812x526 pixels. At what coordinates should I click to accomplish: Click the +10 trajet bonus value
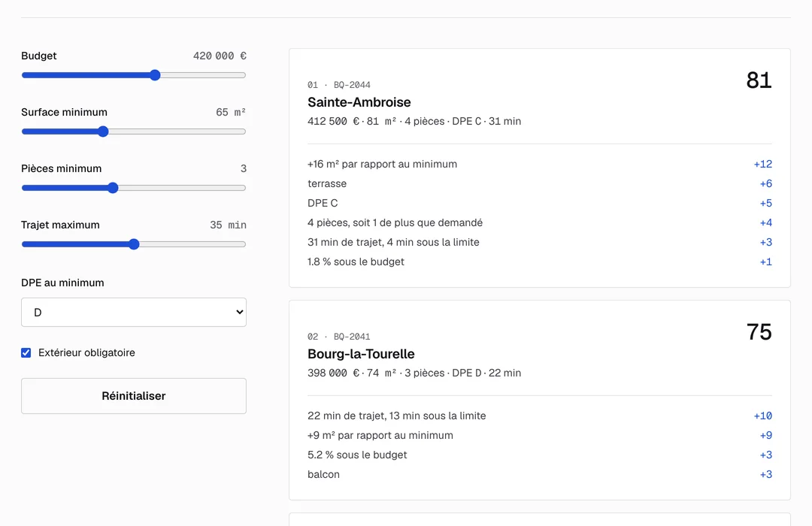click(x=763, y=416)
